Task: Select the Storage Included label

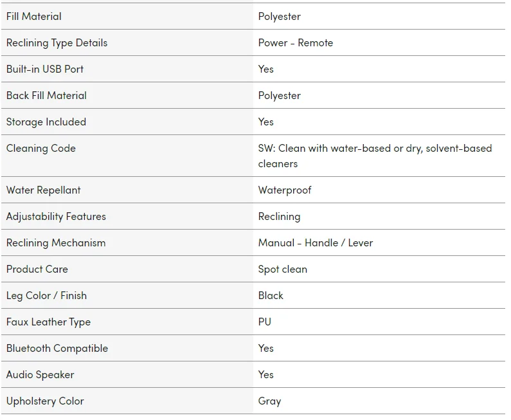Action: pos(46,122)
